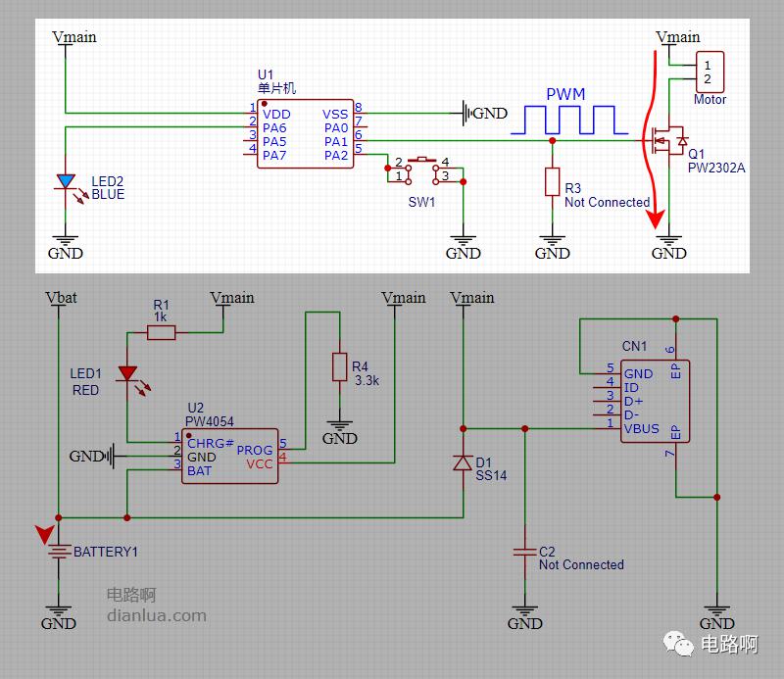Click the WeChat logo in the watermark

pyautogui.click(x=677, y=644)
